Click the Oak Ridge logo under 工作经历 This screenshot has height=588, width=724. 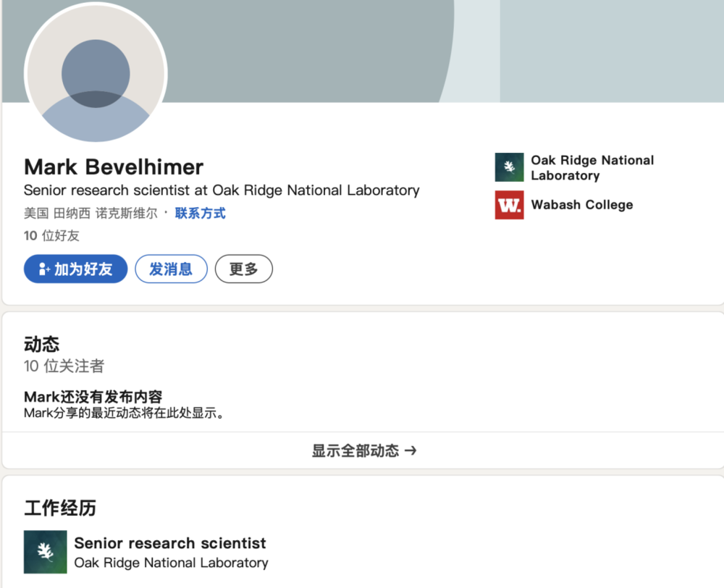pyautogui.click(x=45, y=552)
